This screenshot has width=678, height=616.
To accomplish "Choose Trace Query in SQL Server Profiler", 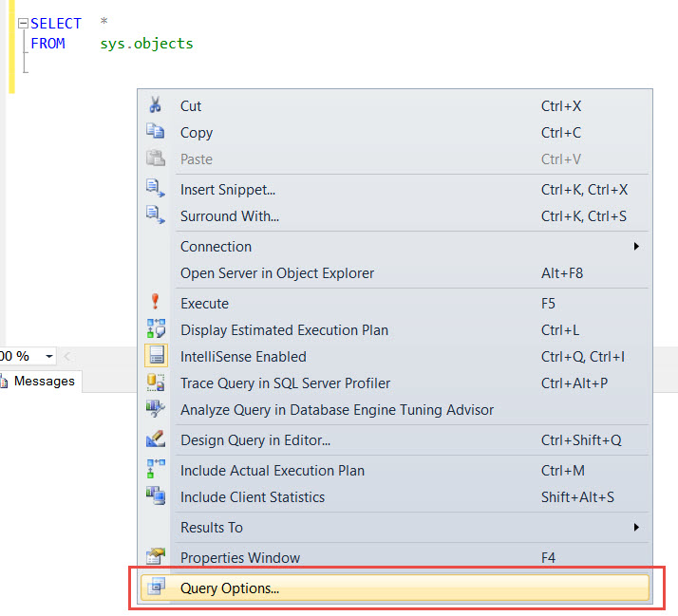I will pos(394,383).
